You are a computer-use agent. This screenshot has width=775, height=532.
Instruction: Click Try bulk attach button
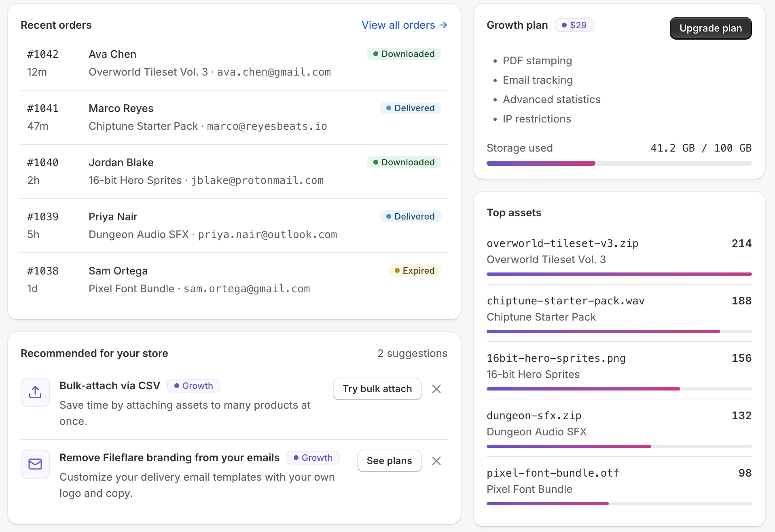click(377, 389)
